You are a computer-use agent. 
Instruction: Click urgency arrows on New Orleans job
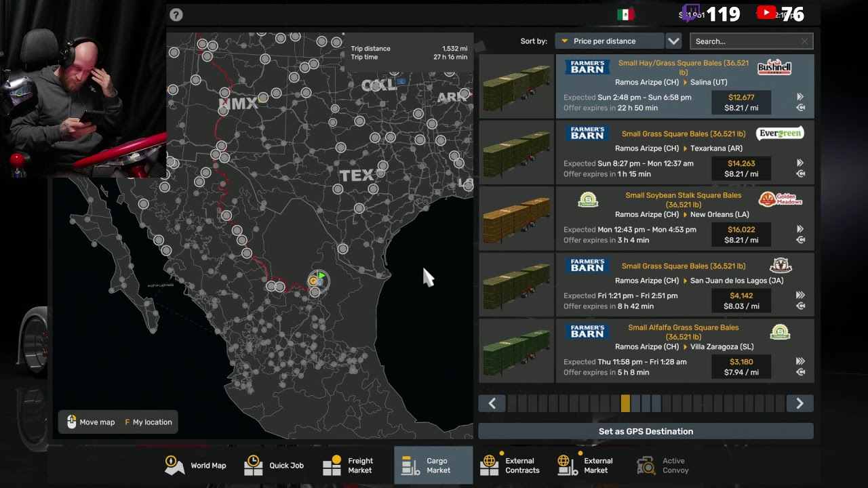click(x=800, y=229)
